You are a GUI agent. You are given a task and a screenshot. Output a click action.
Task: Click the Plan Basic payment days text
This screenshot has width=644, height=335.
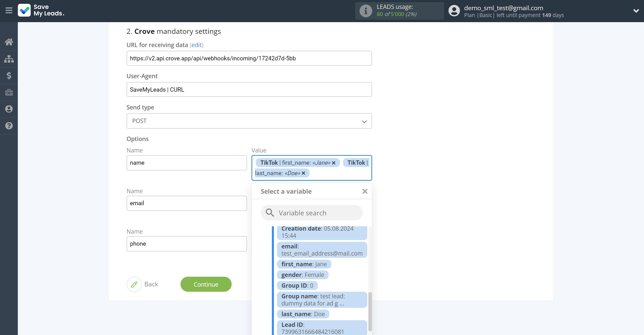[x=514, y=15]
